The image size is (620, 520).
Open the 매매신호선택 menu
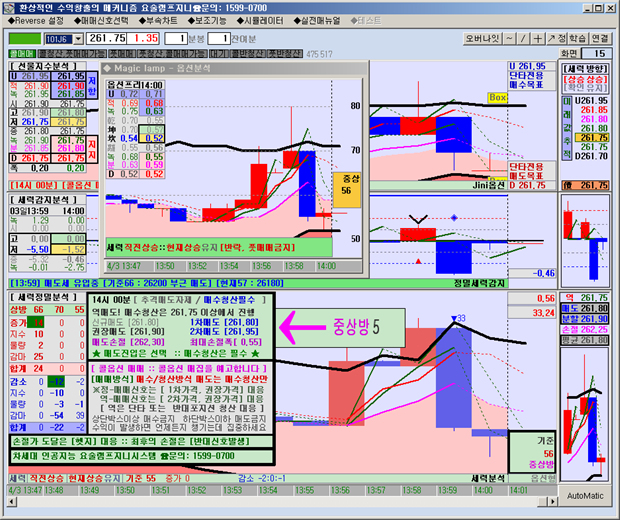(x=101, y=21)
